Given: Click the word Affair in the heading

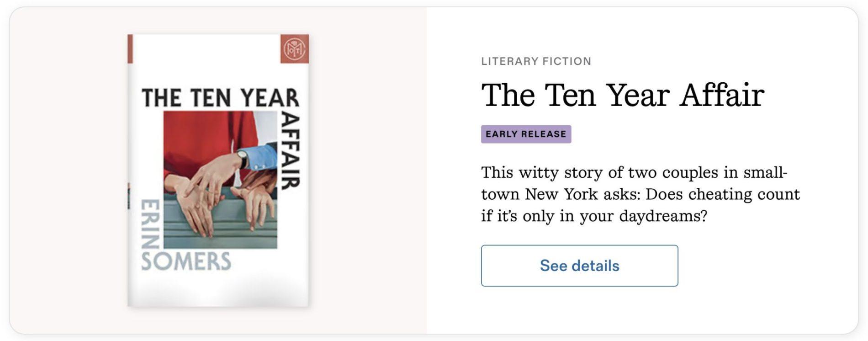Looking at the screenshot, I should click(x=722, y=95).
